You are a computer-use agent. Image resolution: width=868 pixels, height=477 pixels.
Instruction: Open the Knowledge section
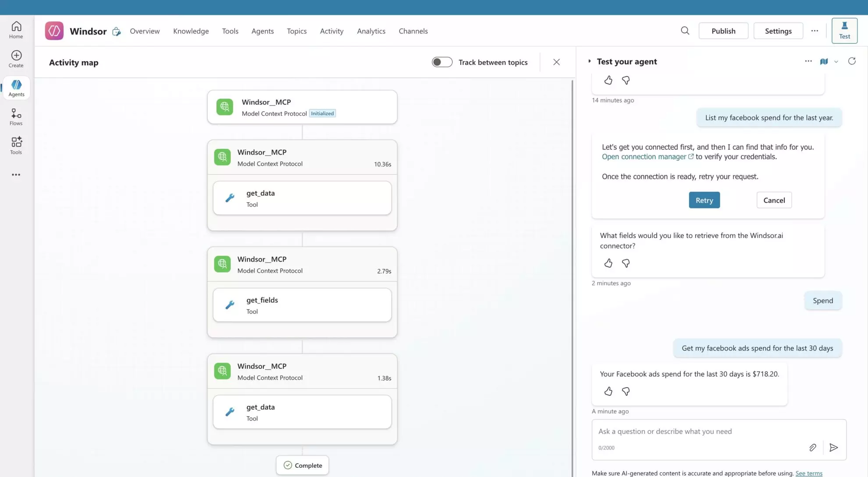click(x=191, y=31)
